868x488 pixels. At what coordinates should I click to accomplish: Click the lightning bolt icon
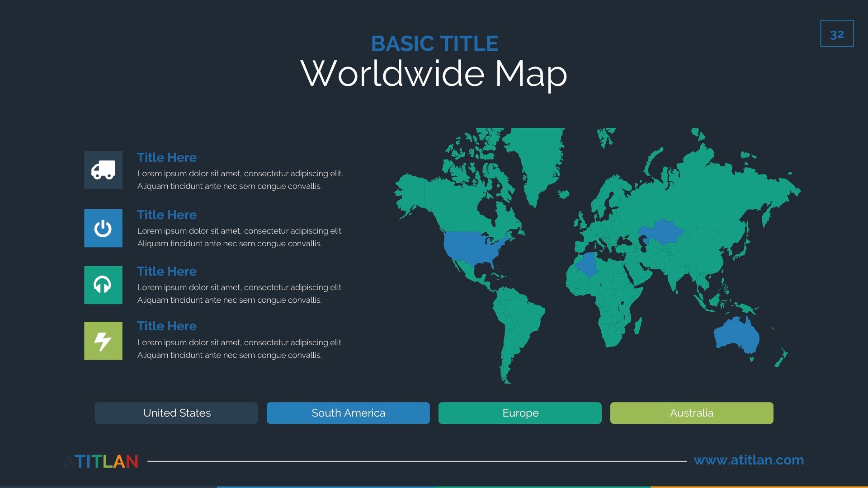[x=103, y=341]
